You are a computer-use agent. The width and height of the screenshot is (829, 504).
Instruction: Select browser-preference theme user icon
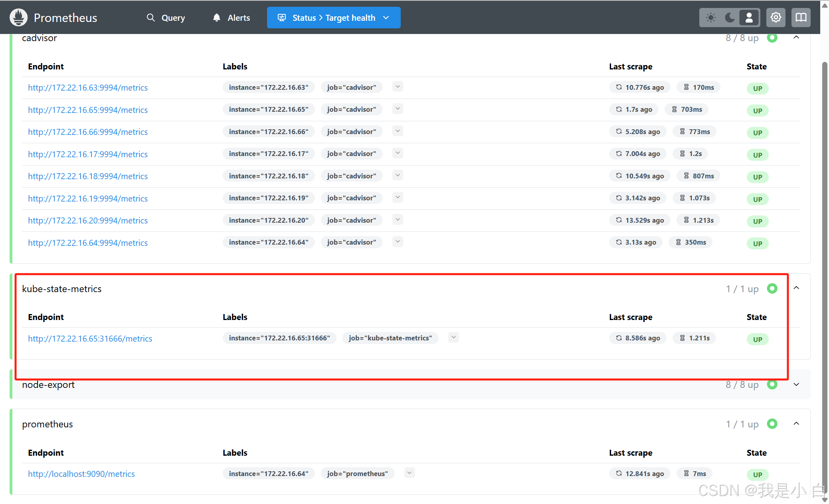(749, 18)
